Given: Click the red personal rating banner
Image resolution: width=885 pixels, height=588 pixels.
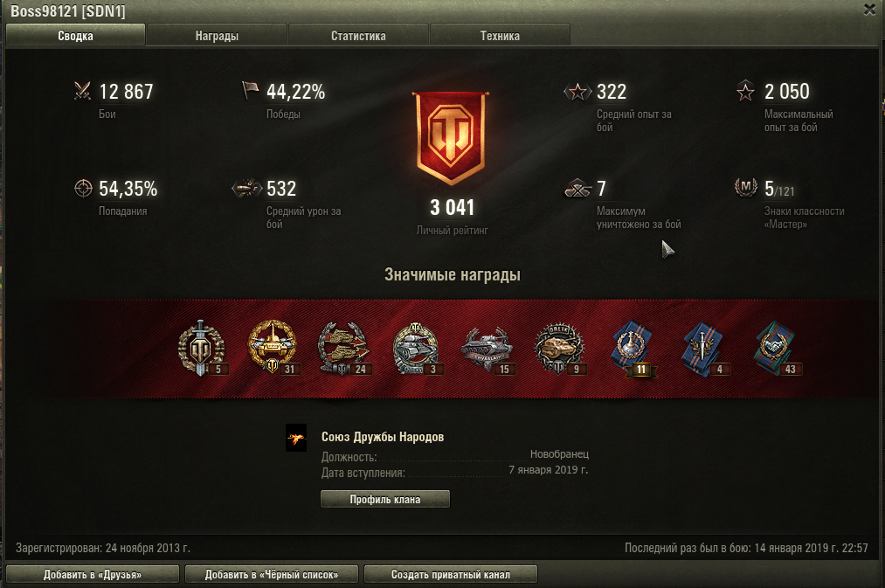Looking at the screenshot, I should 451,138.
